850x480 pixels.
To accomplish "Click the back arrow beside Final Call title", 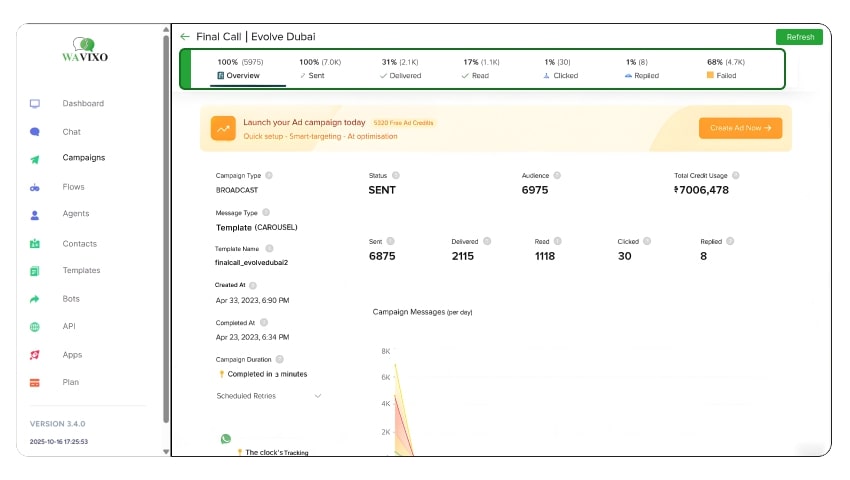I will point(185,37).
